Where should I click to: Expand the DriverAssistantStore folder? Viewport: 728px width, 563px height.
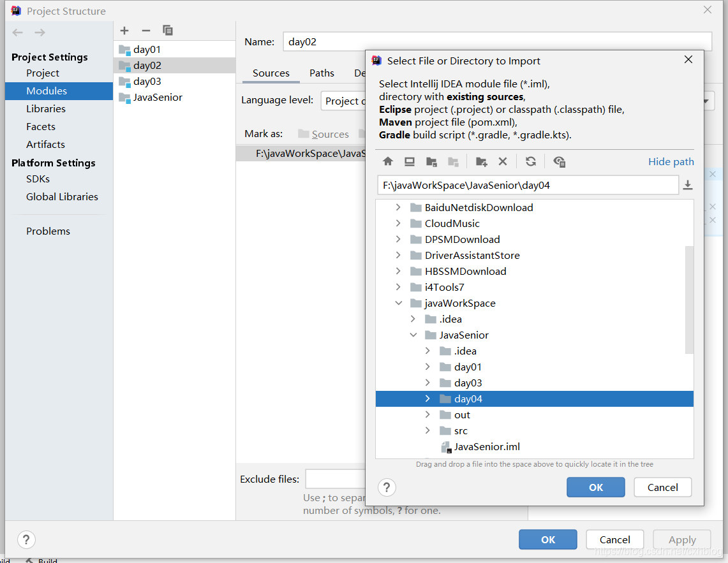tap(398, 255)
